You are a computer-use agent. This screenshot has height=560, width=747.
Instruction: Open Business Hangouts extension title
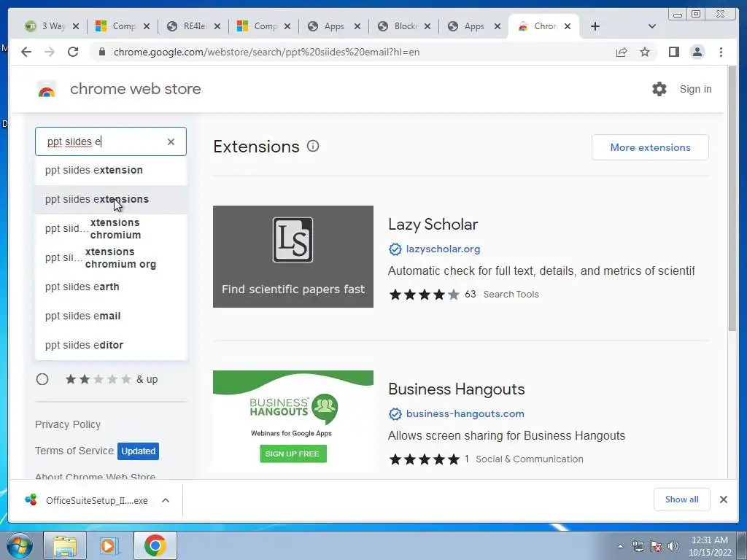457,389
